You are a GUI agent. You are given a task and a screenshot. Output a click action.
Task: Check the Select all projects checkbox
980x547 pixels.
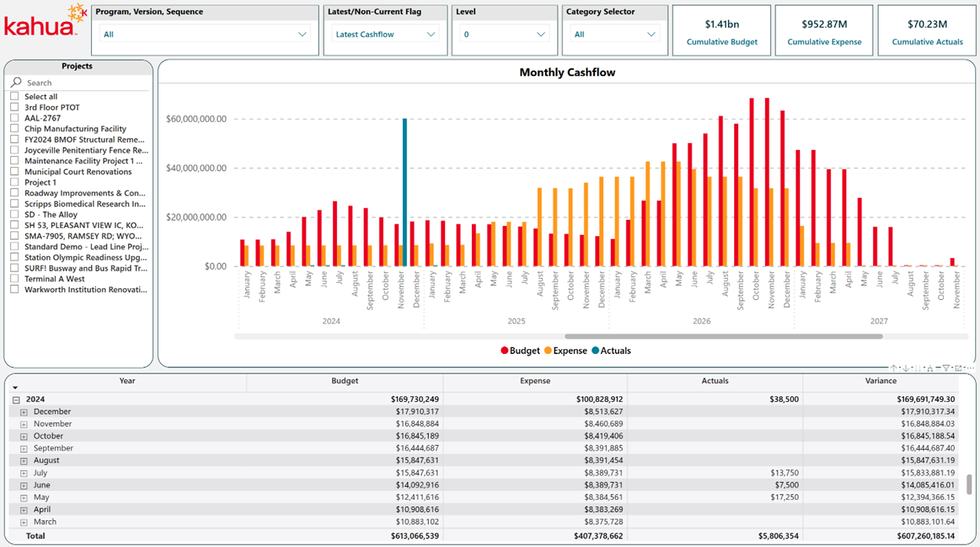point(14,97)
